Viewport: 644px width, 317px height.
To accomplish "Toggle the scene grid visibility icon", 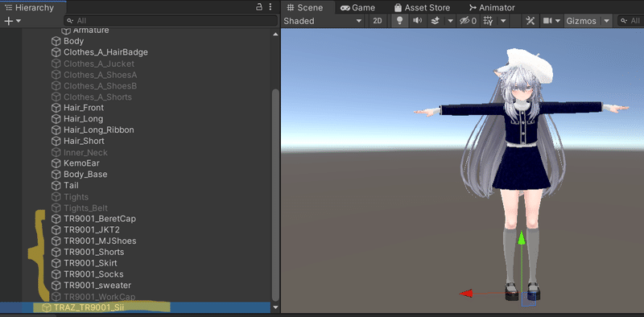I will click(488, 21).
